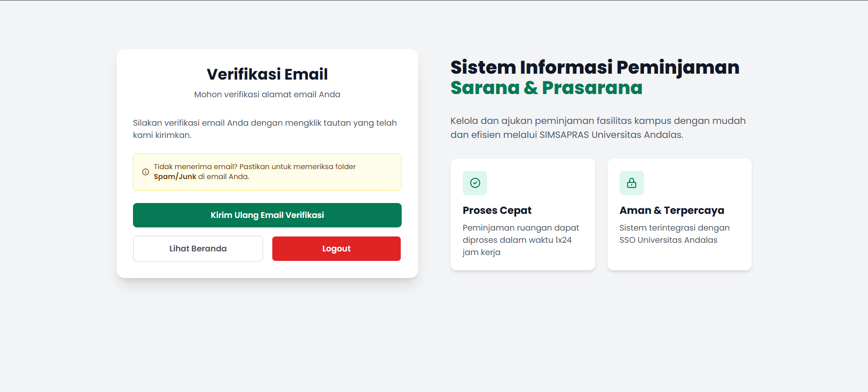The image size is (868, 392).
Task: Click the Verifikasi Email heading
Action: pyautogui.click(x=267, y=73)
